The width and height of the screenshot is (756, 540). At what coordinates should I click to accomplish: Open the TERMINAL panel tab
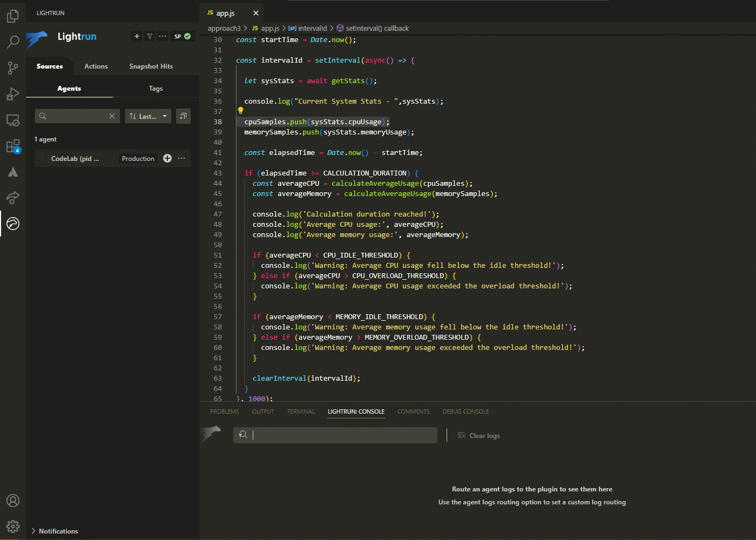[301, 411]
